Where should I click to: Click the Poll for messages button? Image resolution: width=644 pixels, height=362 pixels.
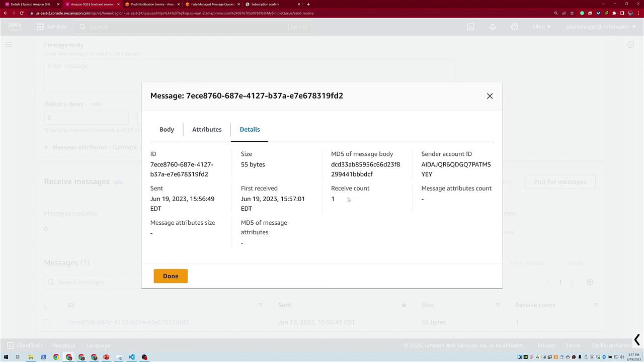(x=560, y=182)
